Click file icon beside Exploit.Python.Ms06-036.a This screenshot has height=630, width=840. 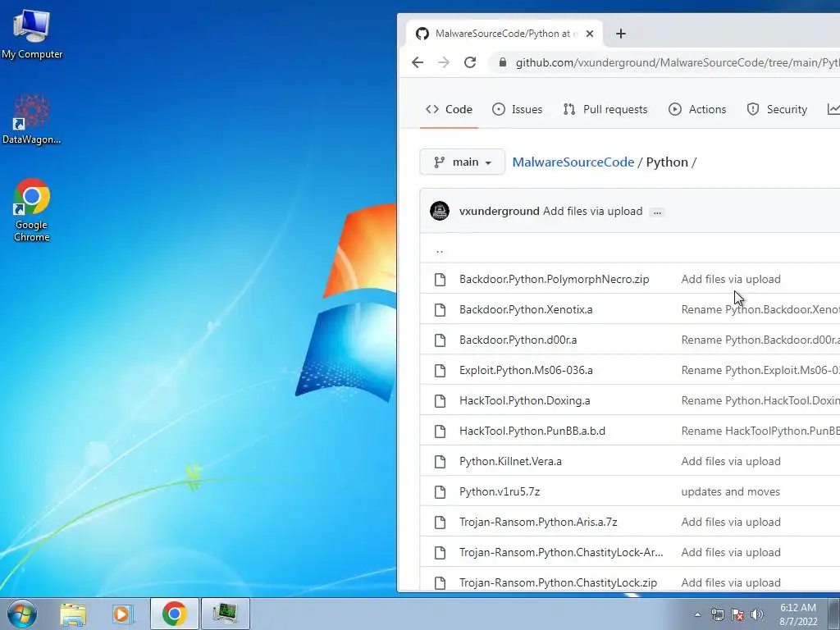tap(440, 370)
